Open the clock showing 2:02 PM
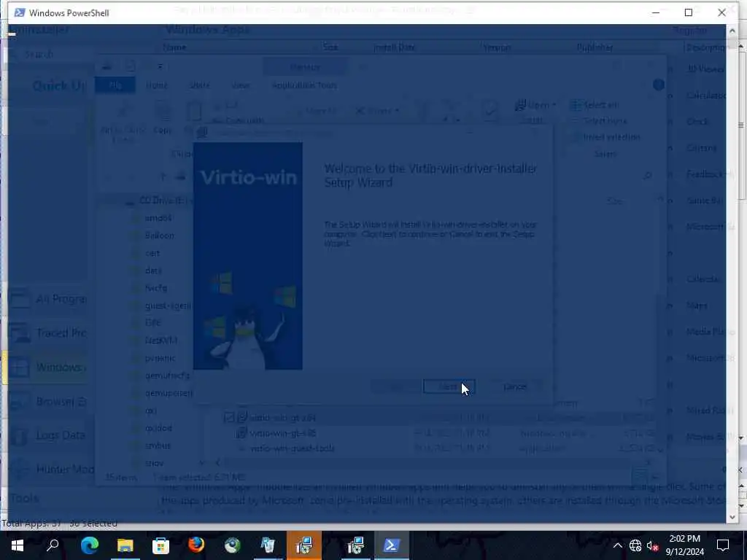747x560 pixels. point(684,545)
